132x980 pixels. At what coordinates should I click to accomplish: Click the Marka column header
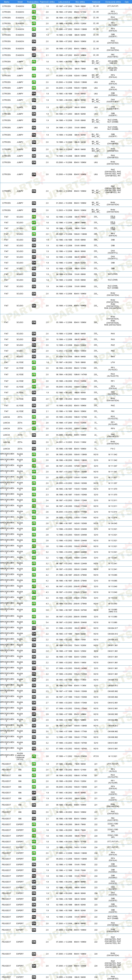pos(6,2)
